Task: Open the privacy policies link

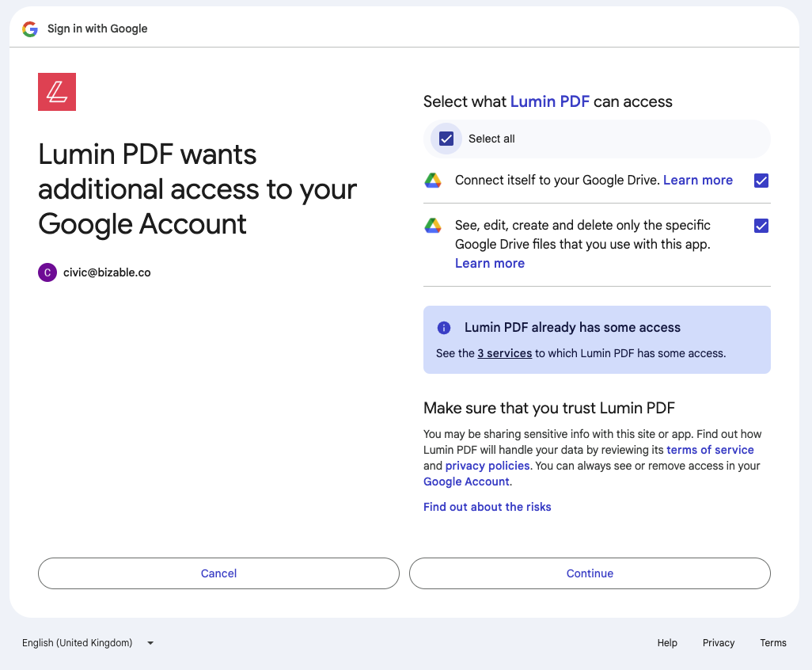Action: pyautogui.click(x=487, y=466)
